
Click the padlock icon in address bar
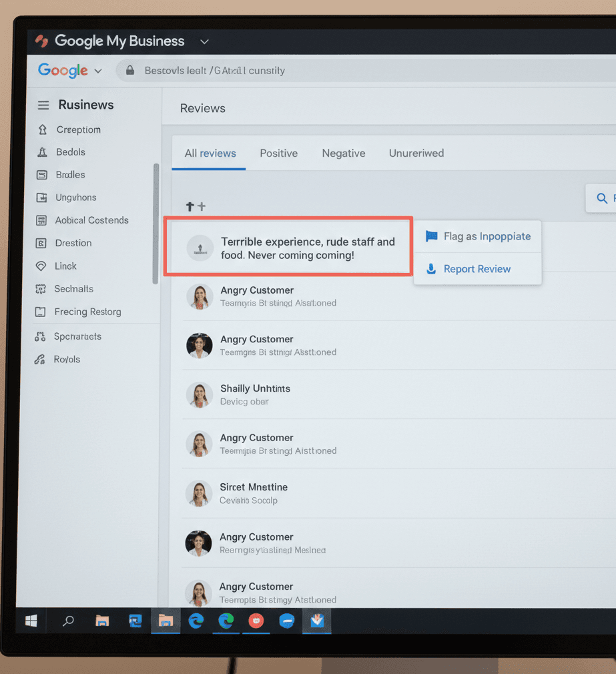coord(130,70)
